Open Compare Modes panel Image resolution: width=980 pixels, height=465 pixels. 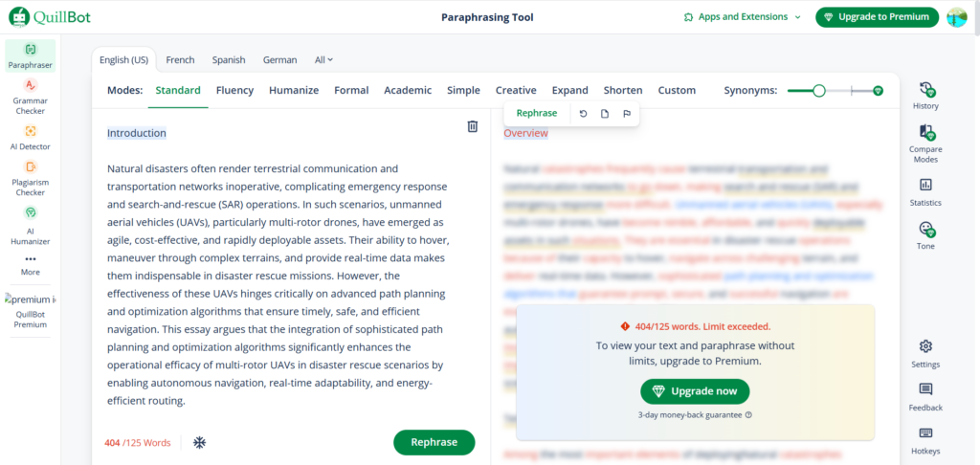click(x=925, y=144)
